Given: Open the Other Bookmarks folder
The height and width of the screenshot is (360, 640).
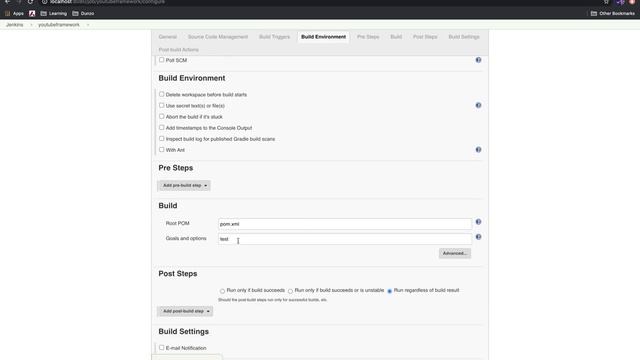Looking at the screenshot, I should tap(613, 13).
